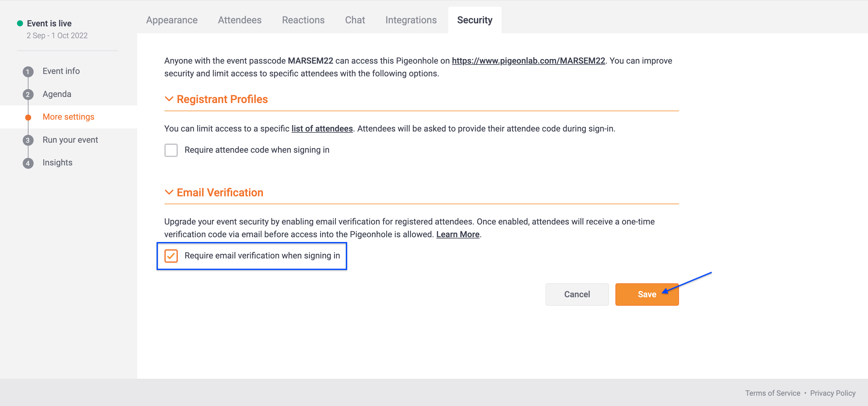
Task: Click the orange More settings dot
Action: click(28, 117)
